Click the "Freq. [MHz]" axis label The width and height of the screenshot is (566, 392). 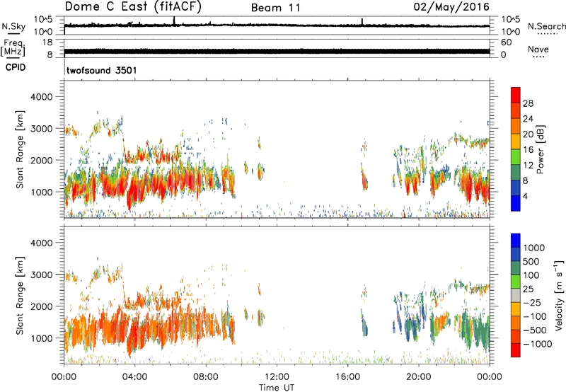13,48
